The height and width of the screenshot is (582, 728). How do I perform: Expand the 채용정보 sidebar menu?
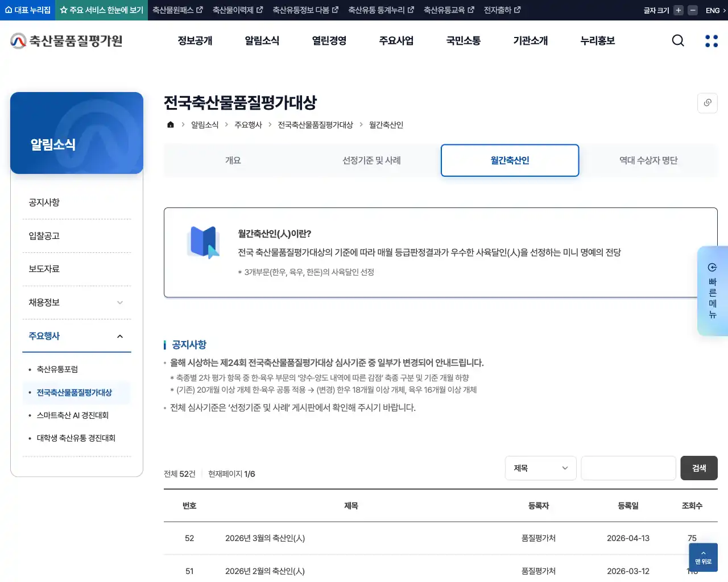pos(77,302)
